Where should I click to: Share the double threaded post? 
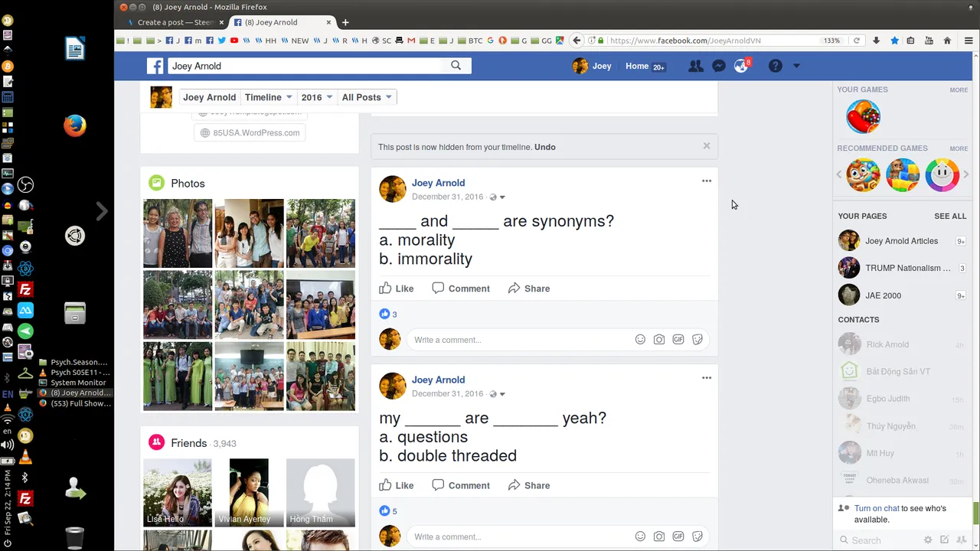coord(529,485)
